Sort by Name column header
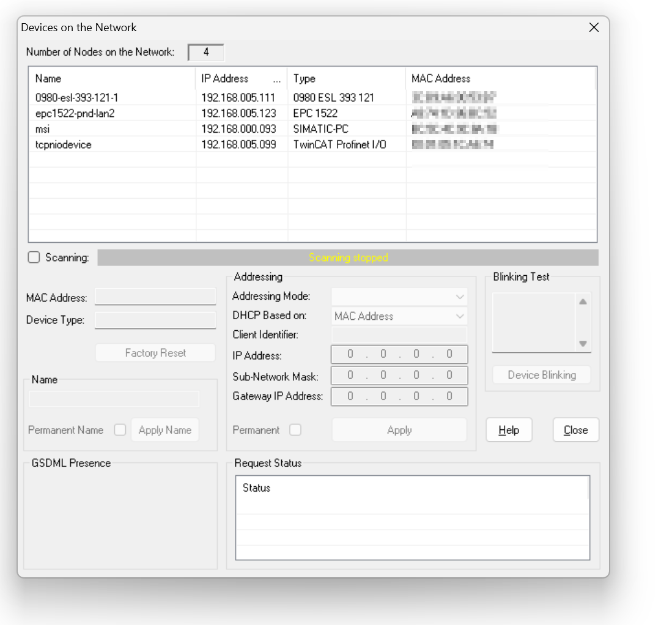Viewport: 672px width, 625px height. [x=113, y=79]
